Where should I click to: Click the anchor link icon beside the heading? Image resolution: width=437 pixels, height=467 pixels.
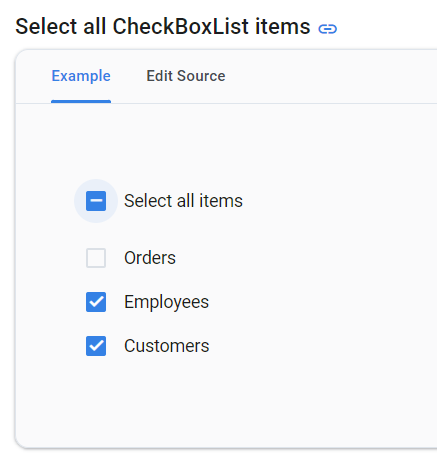[328, 29]
